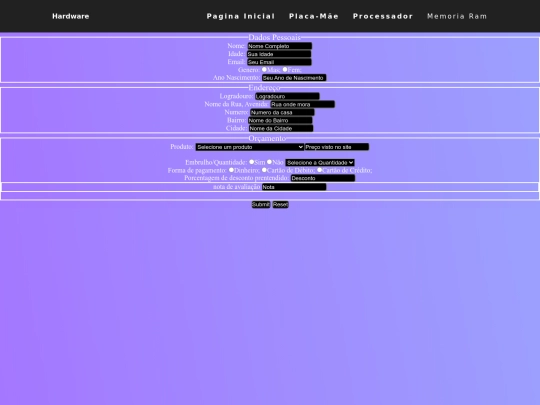Click the Seu Ano de Nascimento field

pos(294,78)
